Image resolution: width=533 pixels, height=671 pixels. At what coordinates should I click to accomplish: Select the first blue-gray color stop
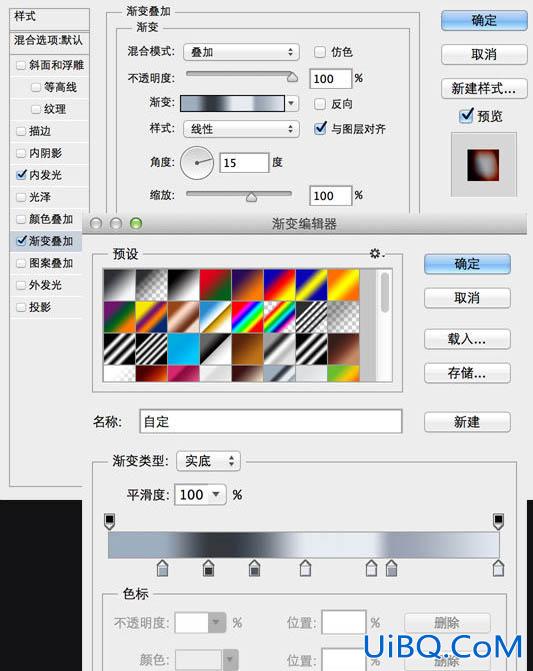point(163,568)
